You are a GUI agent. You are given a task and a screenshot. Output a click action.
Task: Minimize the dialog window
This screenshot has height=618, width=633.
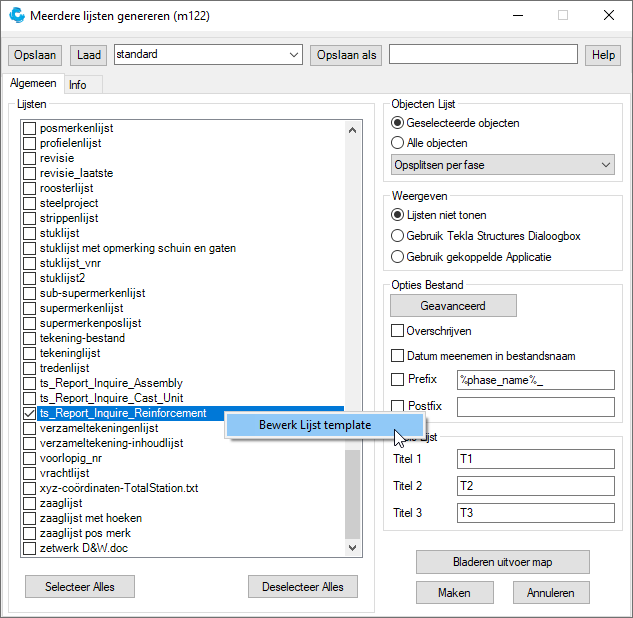pyautogui.click(x=518, y=15)
